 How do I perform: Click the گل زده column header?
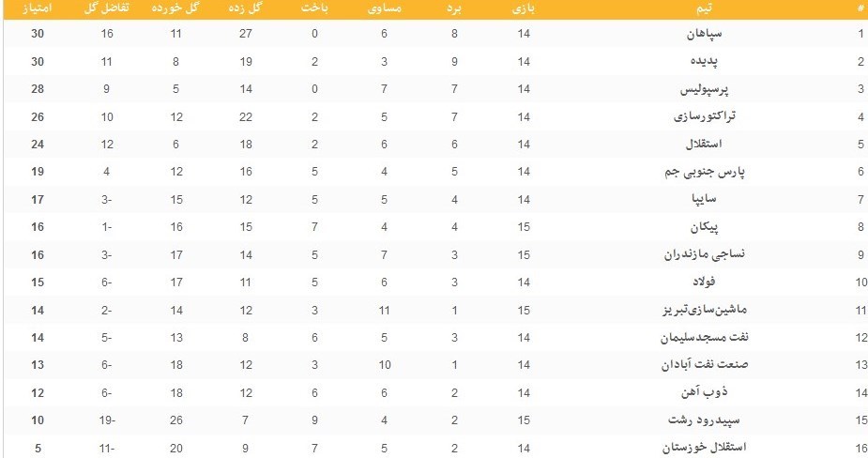[247, 8]
